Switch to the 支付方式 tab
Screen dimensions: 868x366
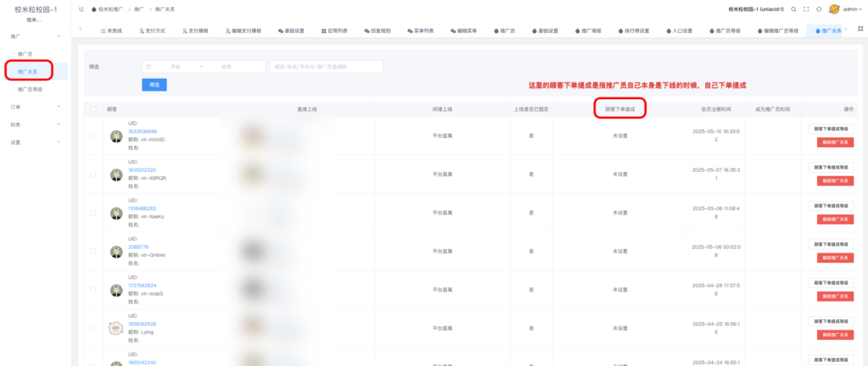(152, 31)
